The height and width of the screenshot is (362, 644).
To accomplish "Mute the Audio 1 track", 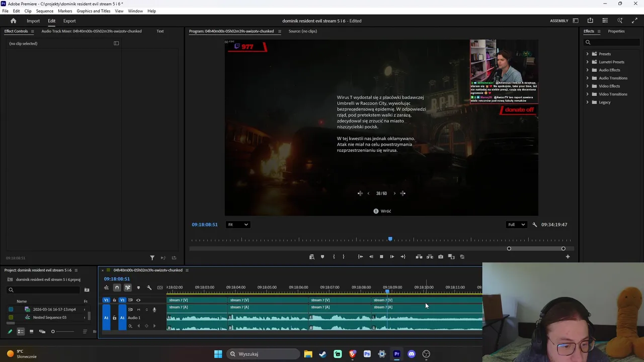I will point(138,310).
